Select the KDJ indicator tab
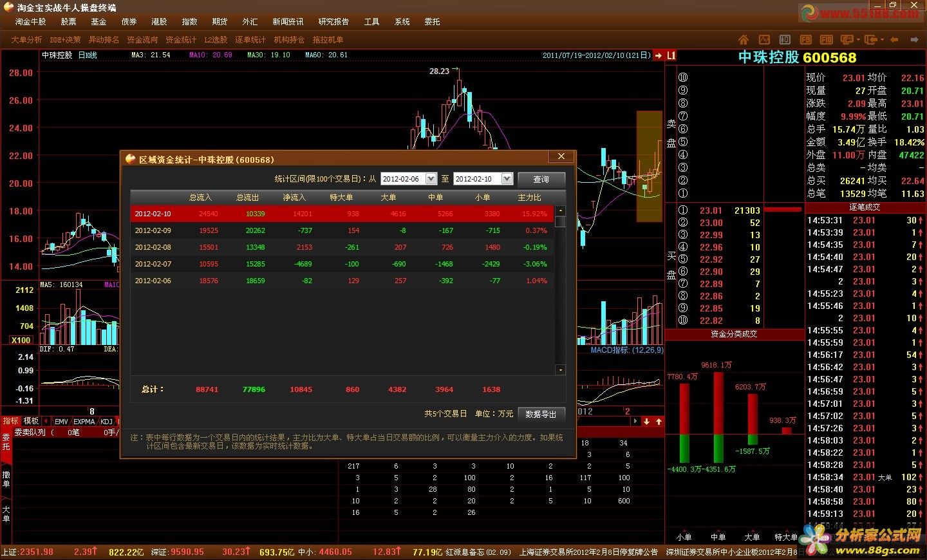Viewport: 927px width, 560px height. click(x=107, y=422)
